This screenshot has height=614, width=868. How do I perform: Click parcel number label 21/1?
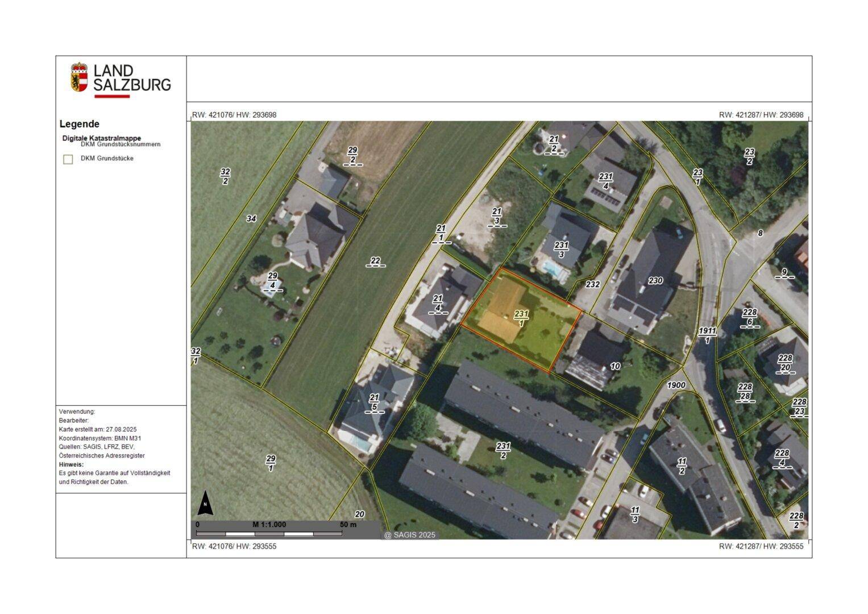tap(441, 234)
